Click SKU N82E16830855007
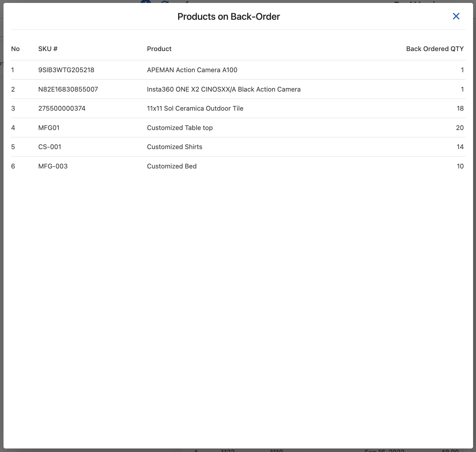This screenshot has height=452, width=476. pyautogui.click(x=68, y=89)
